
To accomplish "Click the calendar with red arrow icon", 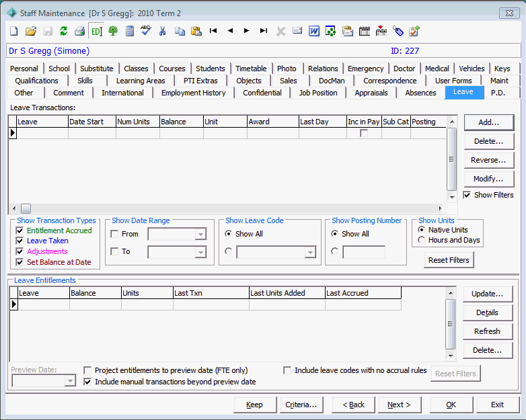I will pyautogui.click(x=381, y=31).
